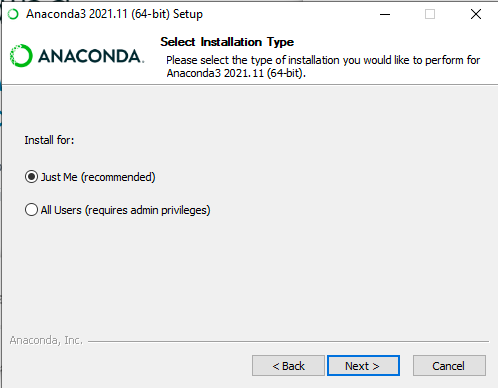Click the Anaconda icon in the title bar
Image resolution: width=498 pixels, height=388 pixels.
pos(13,14)
